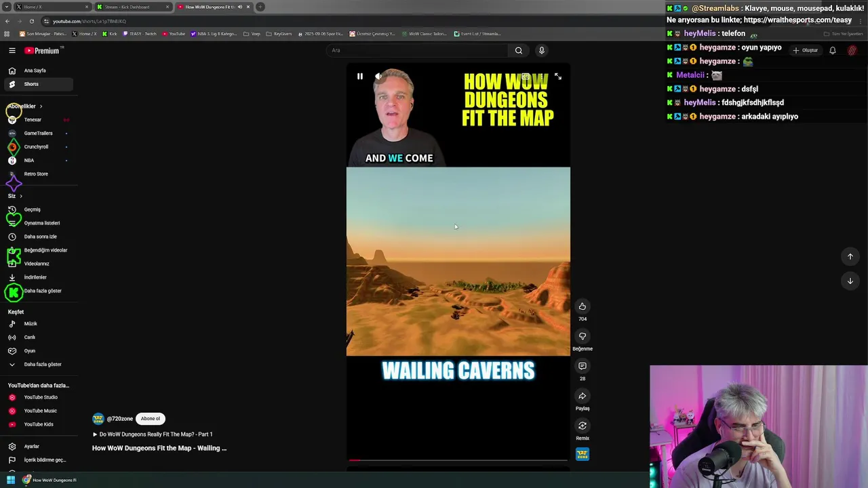The image size is (868, 488).
Task: Subscribe with the Abone ol button
Action: 151,419
